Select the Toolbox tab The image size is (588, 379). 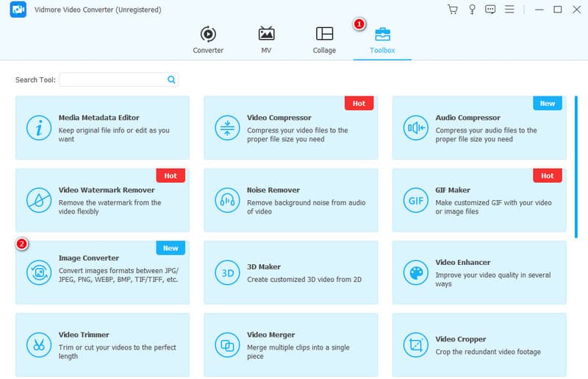(x=382, y=40)
